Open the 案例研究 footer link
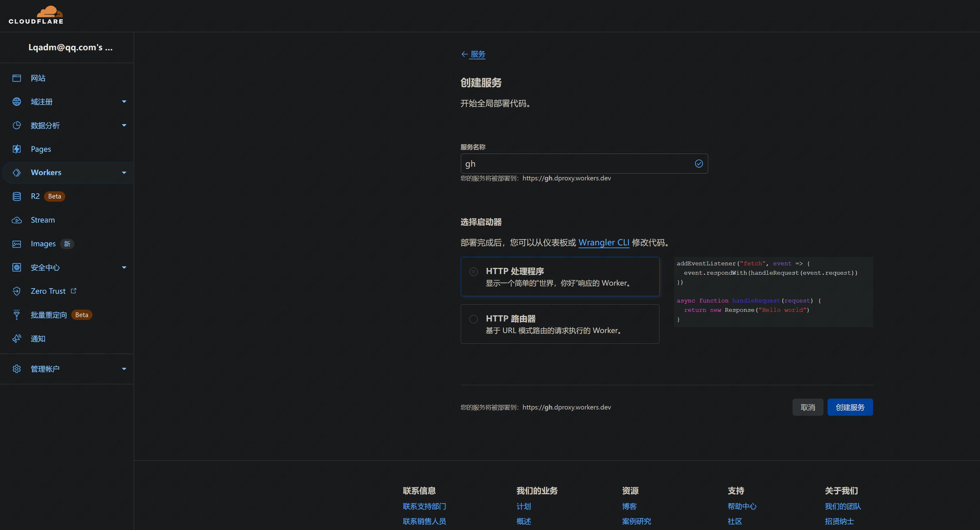This screenshot has width=980, height=530. pos(636,521)
